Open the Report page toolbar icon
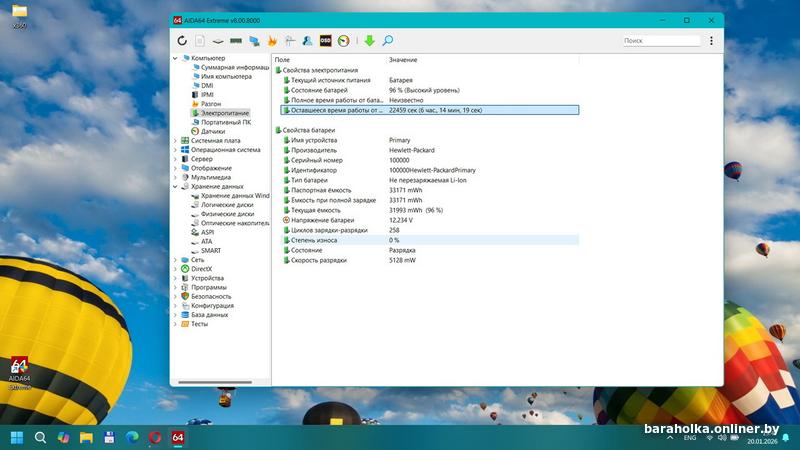800x450 pixels. click(200, 41)
